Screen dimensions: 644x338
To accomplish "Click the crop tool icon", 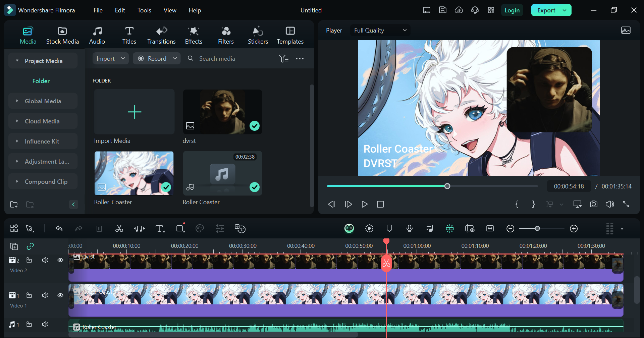I will click(180, 229).
